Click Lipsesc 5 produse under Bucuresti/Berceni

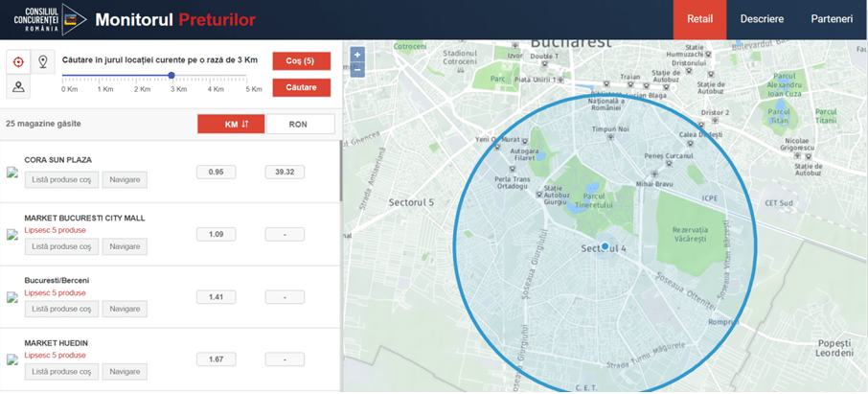[x=56, y=292]
